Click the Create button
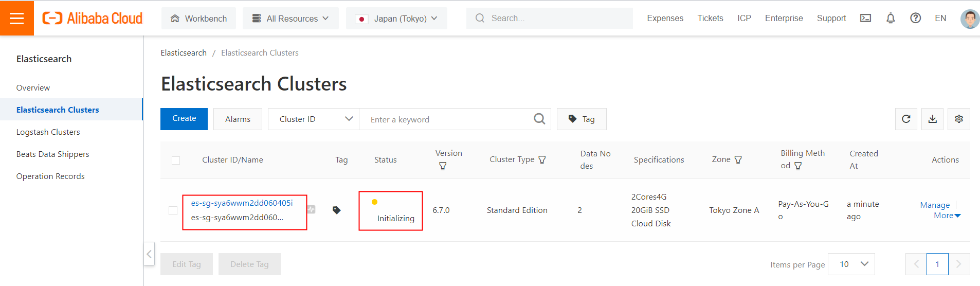 (x=184, y=119)
